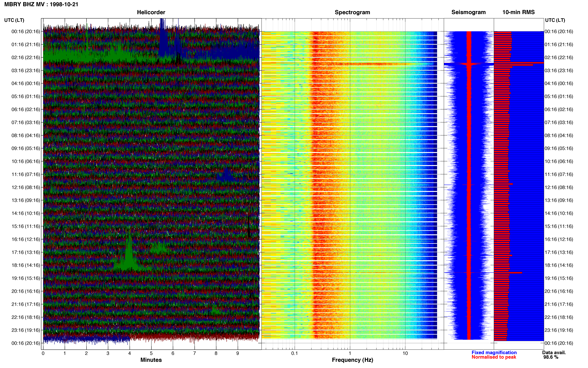Click the left UTC (LT) axis label

(14, 20)
